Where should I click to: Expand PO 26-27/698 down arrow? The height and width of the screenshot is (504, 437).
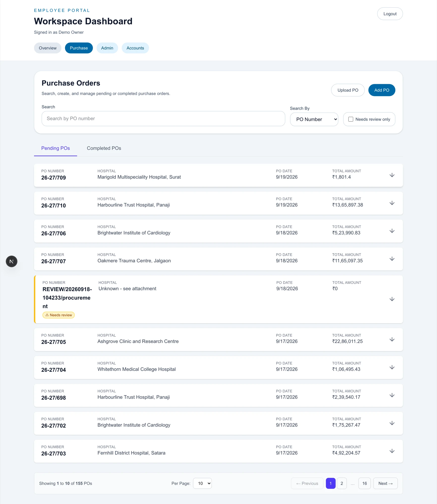[x=392, y=395]
